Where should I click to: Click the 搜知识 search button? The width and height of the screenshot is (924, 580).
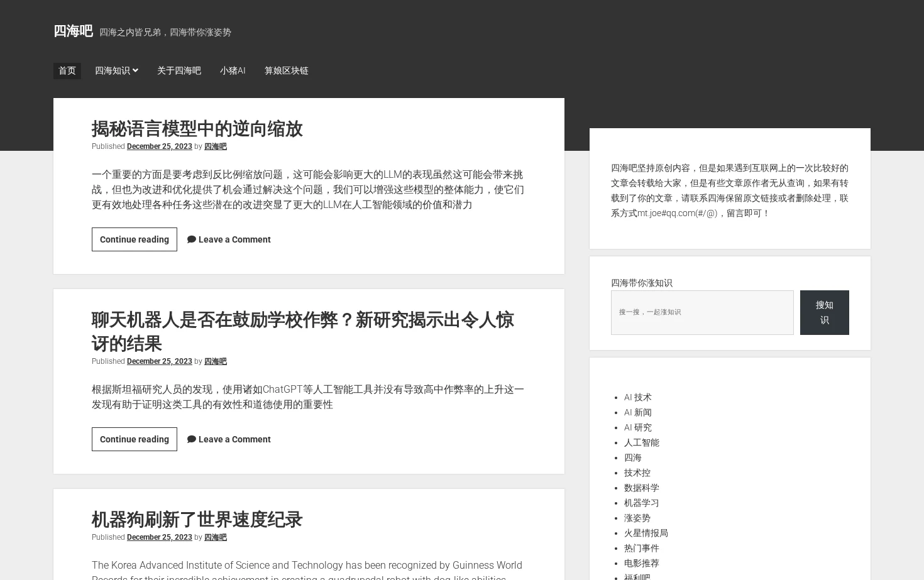coord(825,312)
